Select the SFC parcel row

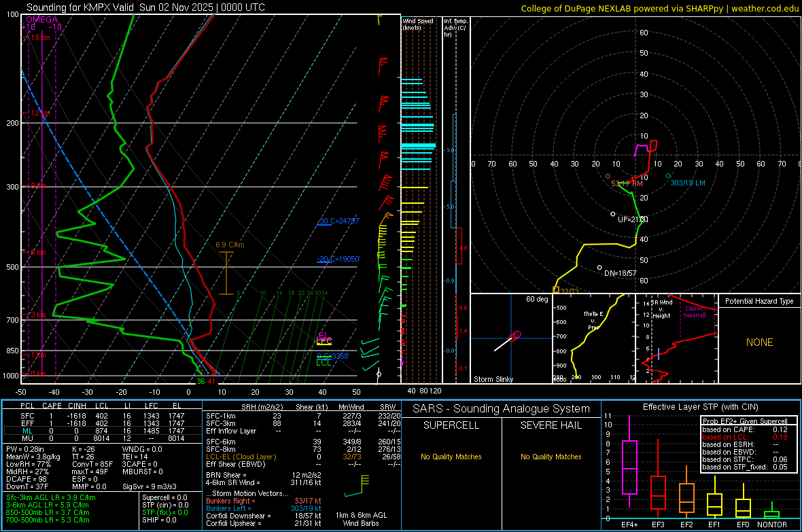point(103,416)
